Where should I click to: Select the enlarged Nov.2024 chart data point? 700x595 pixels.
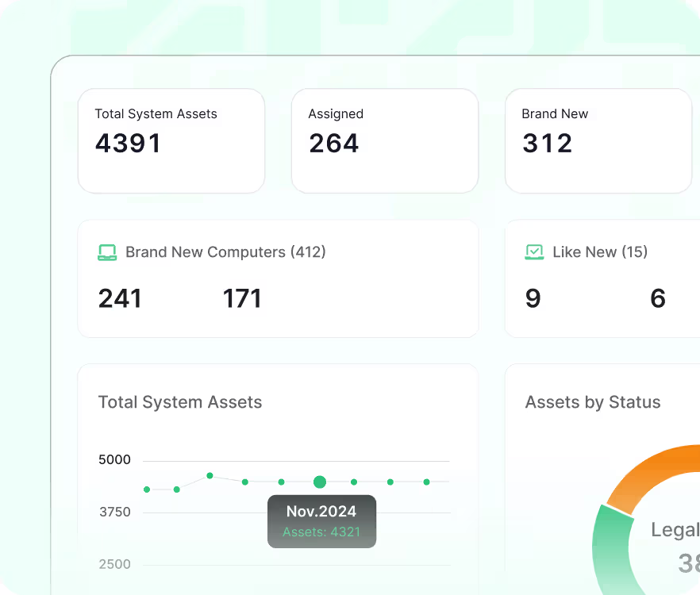pos(320,482)
